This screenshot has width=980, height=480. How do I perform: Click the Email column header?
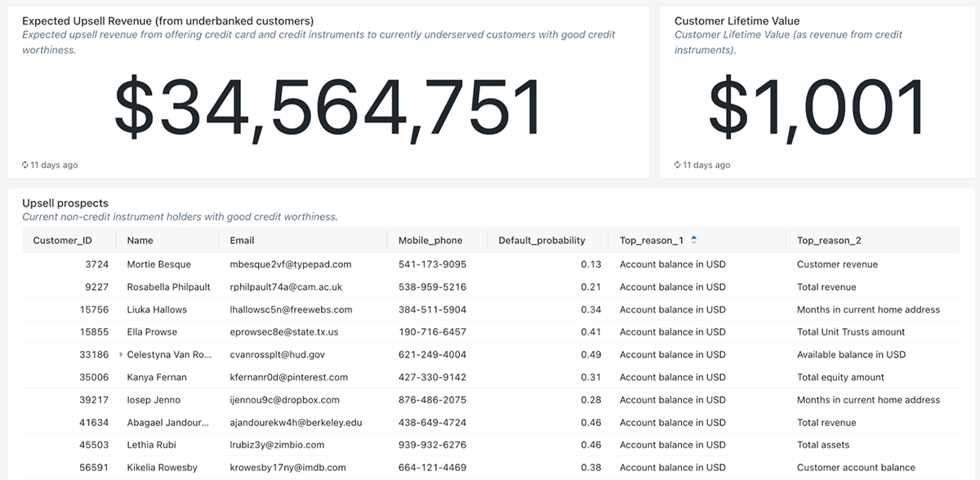242,241
